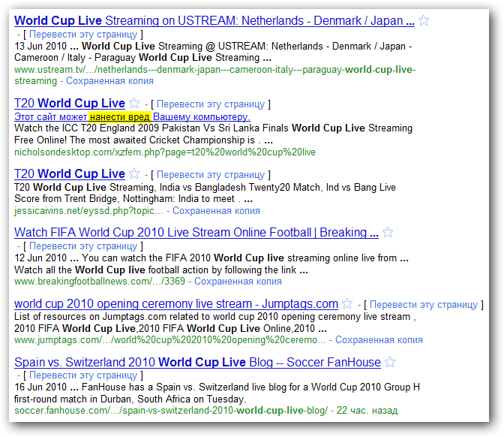Open world cup 2010 opening ceremony Jumptags link
Screen dimensions: 504x437
point(176,304)
